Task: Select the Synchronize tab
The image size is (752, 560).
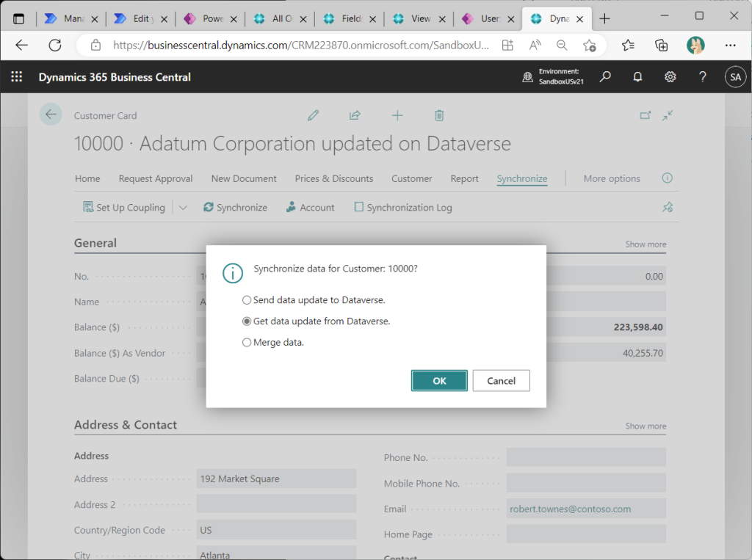Action: [522, 179]
